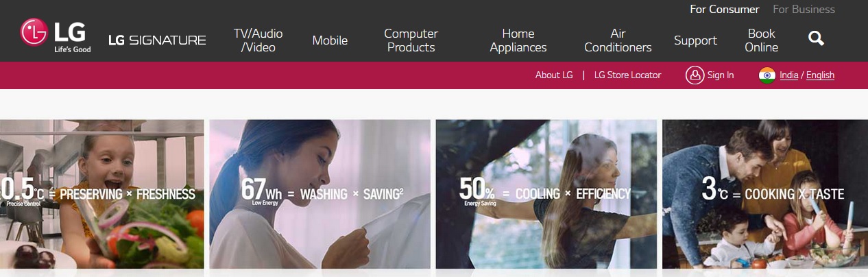This screenshot has height=277, width=868.
Task: Click the Sign In user icon
Action: pyautogui.click(x=695, y=75)
